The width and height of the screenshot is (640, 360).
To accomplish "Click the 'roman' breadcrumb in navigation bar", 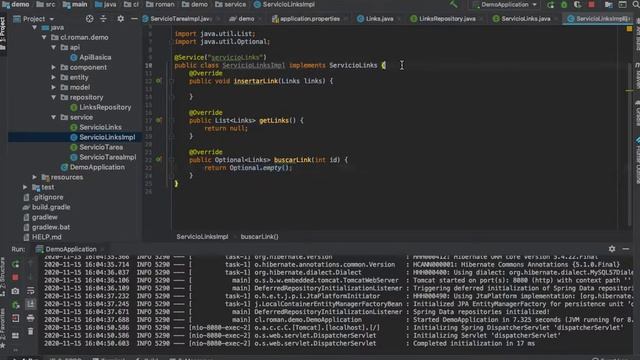I will 164,4.
